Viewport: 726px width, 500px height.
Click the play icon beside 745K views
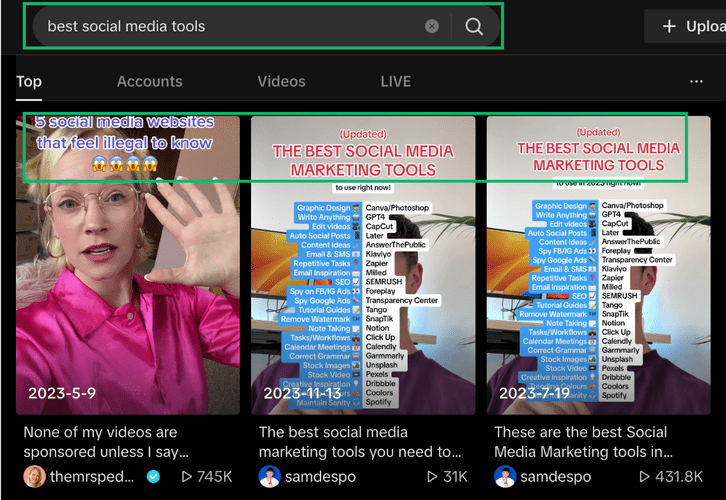(x=187, y=476)
